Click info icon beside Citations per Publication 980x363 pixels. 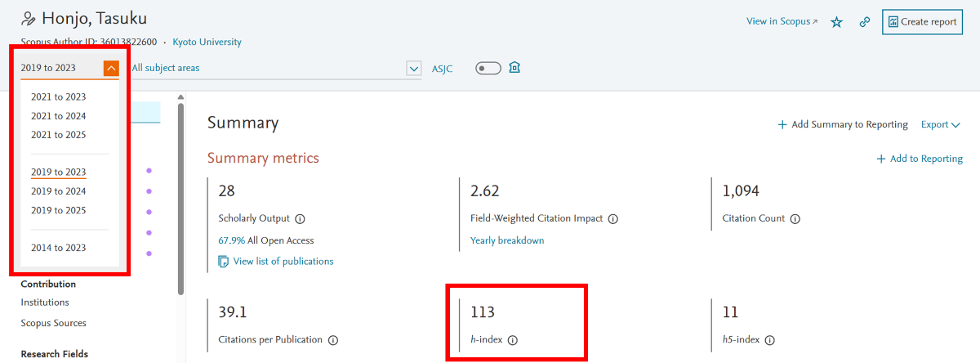click(333, 340)
